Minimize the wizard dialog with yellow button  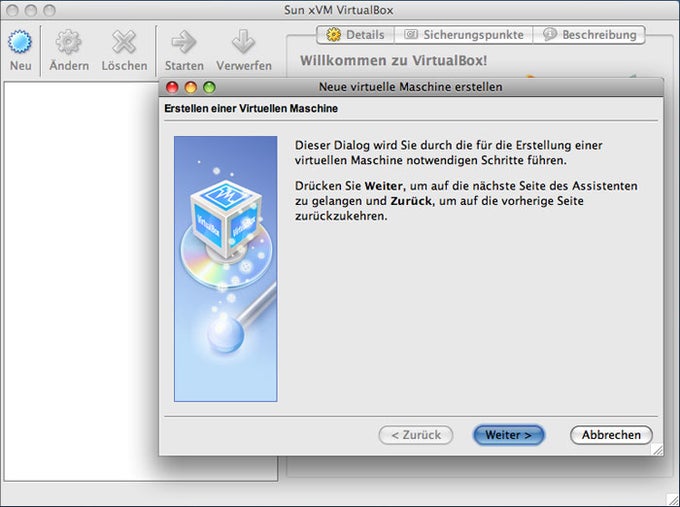(191, 87)
